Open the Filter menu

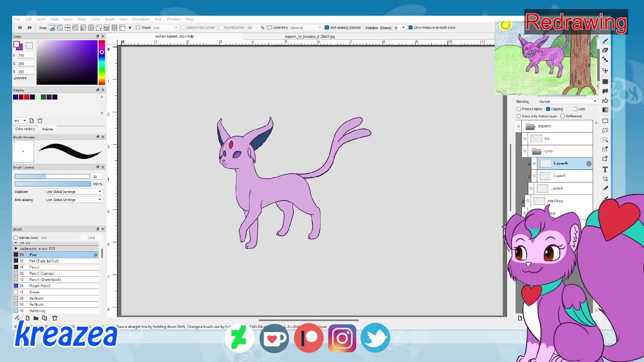pyautogui.click(x=54, y=19)
